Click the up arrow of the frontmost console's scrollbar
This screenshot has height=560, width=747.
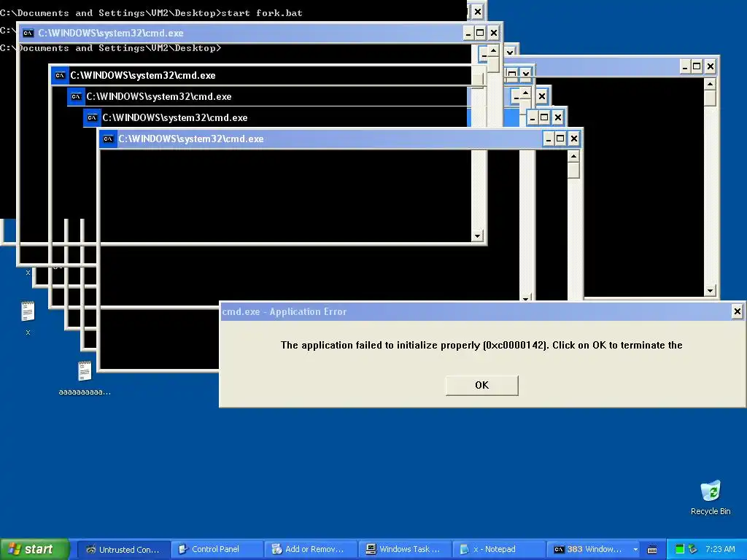573,156
